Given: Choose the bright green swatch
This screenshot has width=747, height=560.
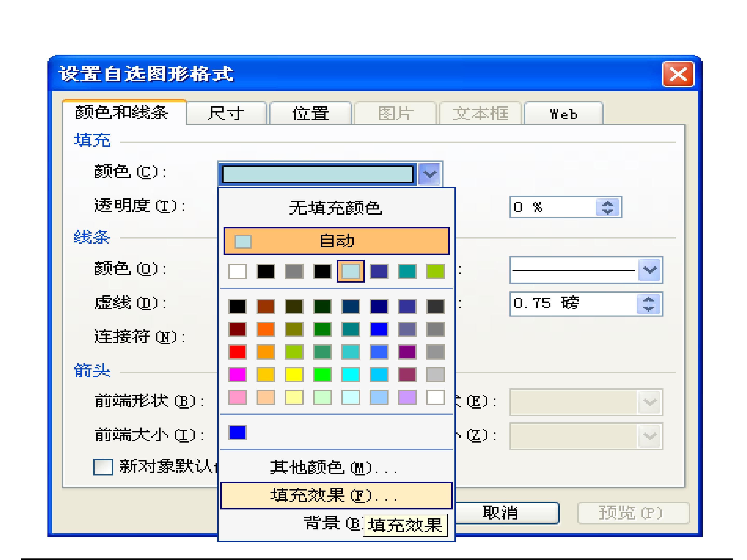Looking at the screenshot, I should [x=322, y=374].
